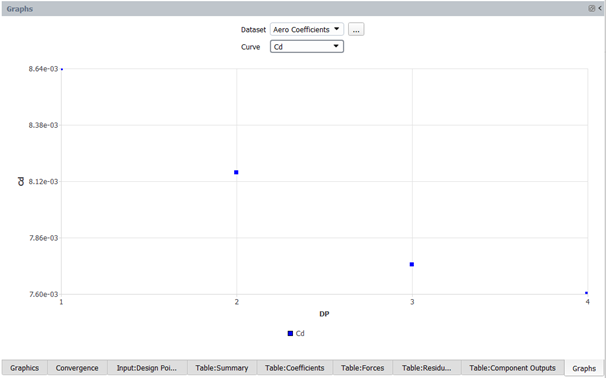606x378 pixels.
Task: Click the ellipsis button beside Dataset
Action: [356, 29]
